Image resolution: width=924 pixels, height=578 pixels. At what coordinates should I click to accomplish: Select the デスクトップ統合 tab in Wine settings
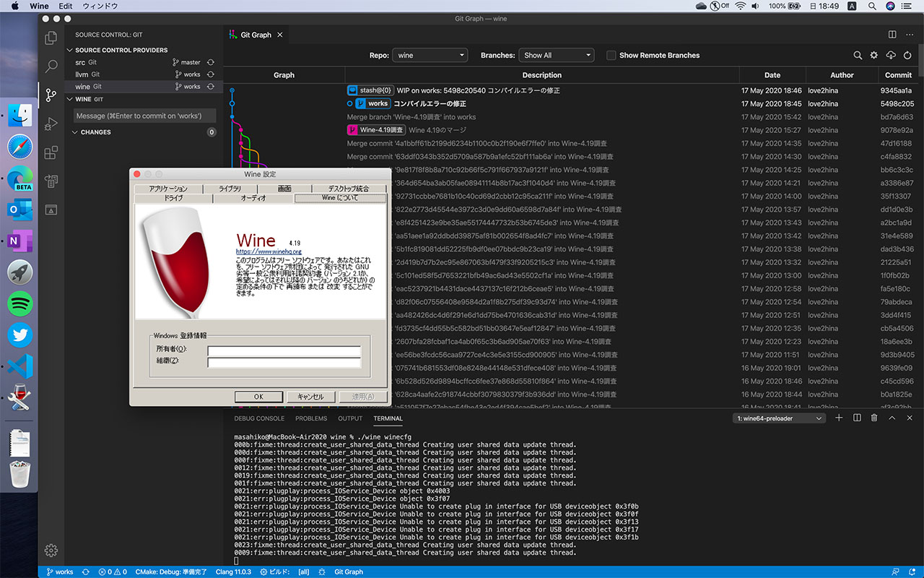point(350,189)
